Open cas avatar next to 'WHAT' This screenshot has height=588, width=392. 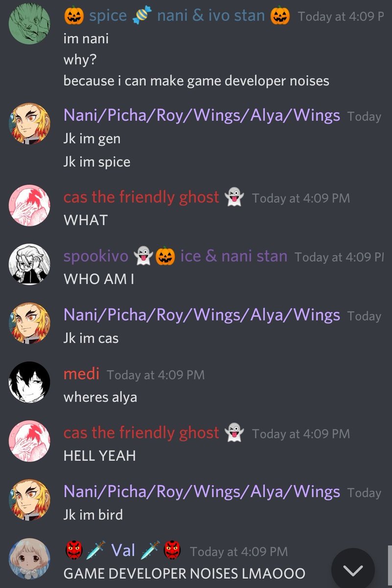(x=29, y=205)
